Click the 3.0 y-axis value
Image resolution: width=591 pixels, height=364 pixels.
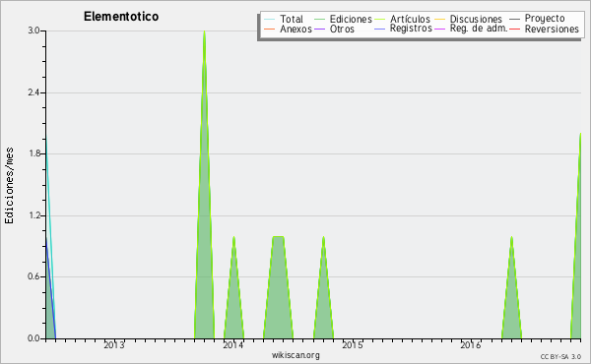[33, 30]
